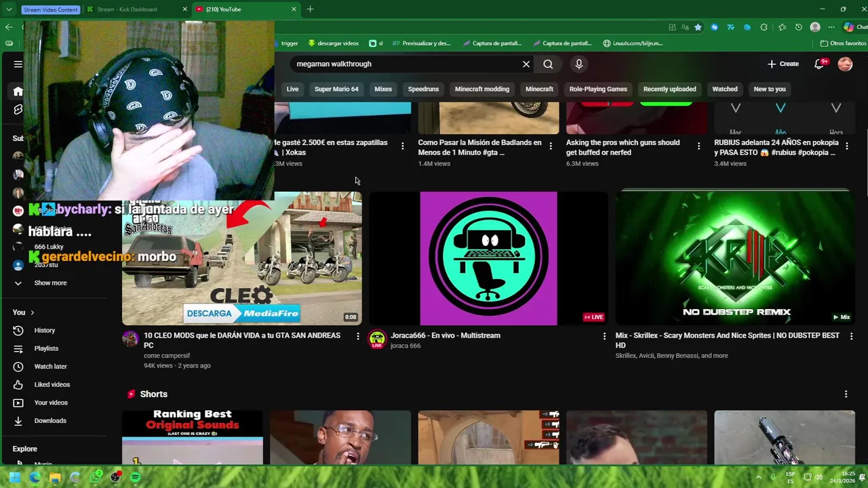Screen dimensions: 868x488
Task: Open the tab search dropdown arrow
Action: pos(9,9)
